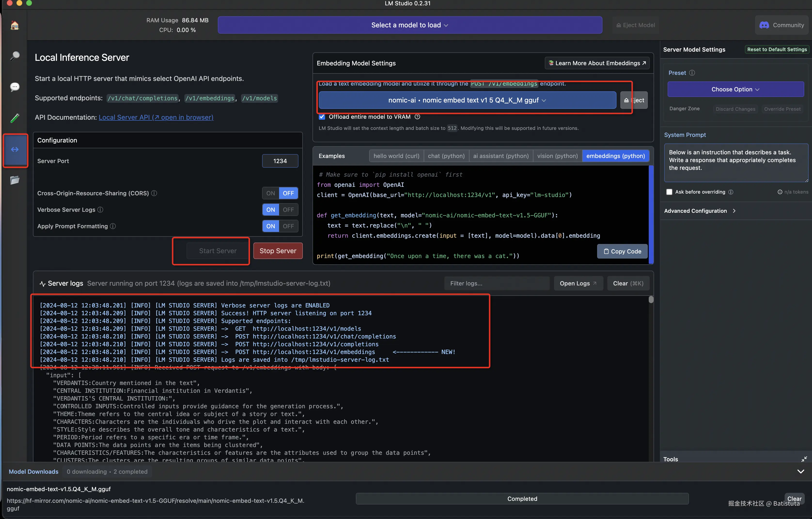Open the Playground pencil sidebar icon
The height and width of the screenshot is (519, 812).
(15, 118)
